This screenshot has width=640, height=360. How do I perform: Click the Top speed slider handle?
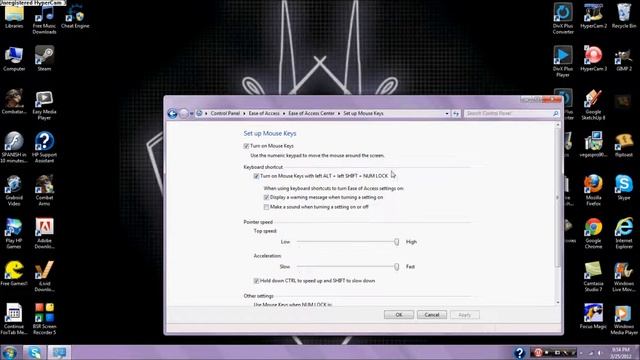coord(396,242)
